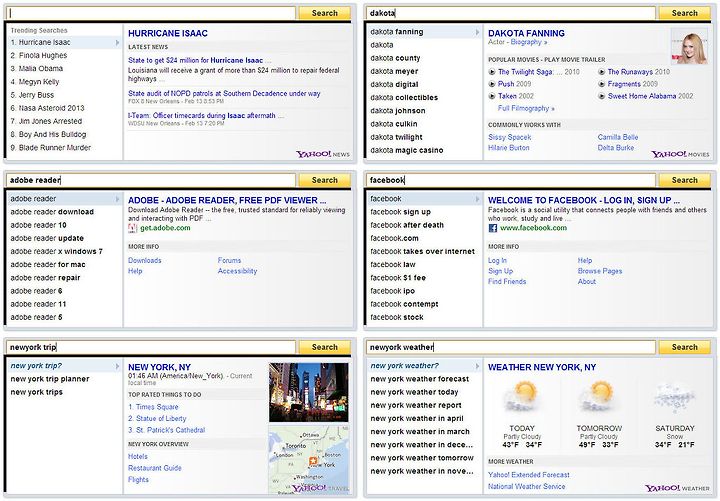Screen dimensions: 720x501
Task: Click Search button for dakota query
Action: pos(685,13)
